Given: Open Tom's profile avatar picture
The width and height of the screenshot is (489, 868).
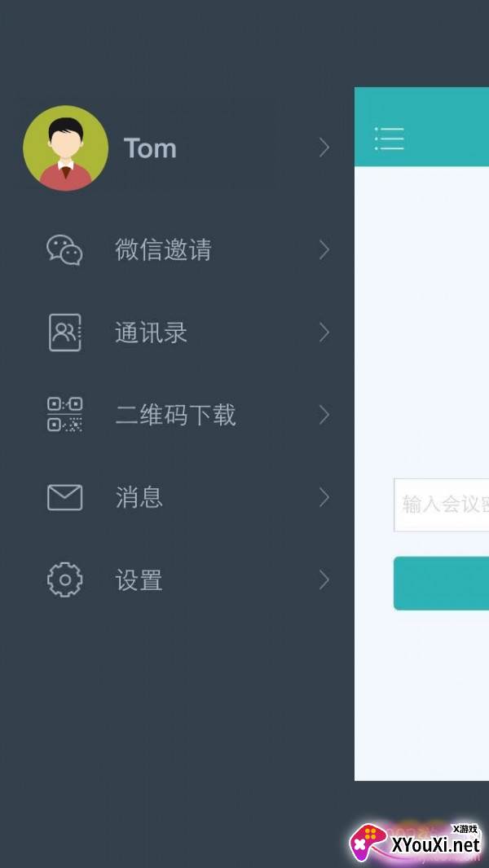Looking at the screenshot, I should tap(65, 148).
